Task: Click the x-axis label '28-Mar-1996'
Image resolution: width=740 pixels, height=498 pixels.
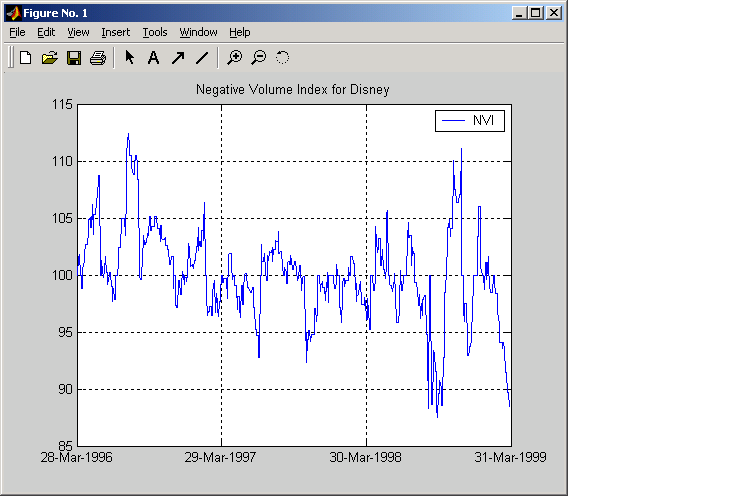Action: (76, 457)
